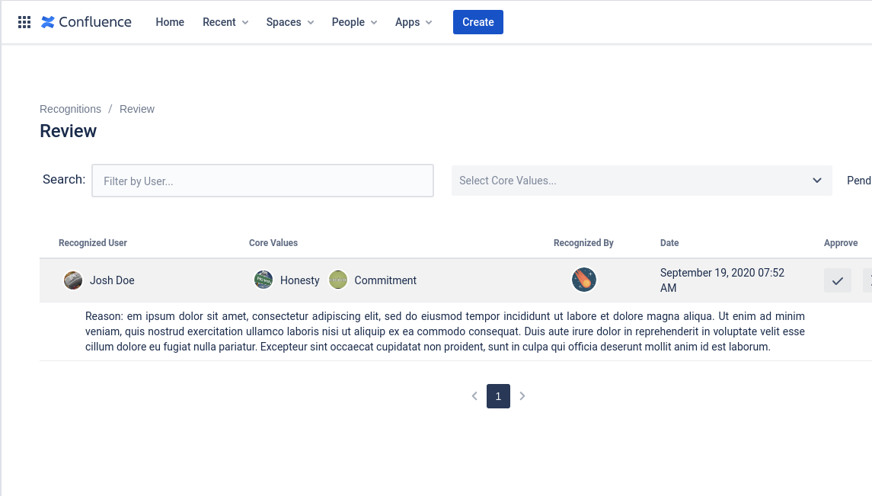The image size is (872, 496).
Task: Click the Recognized By comet avatar
Action: [584, 280]
